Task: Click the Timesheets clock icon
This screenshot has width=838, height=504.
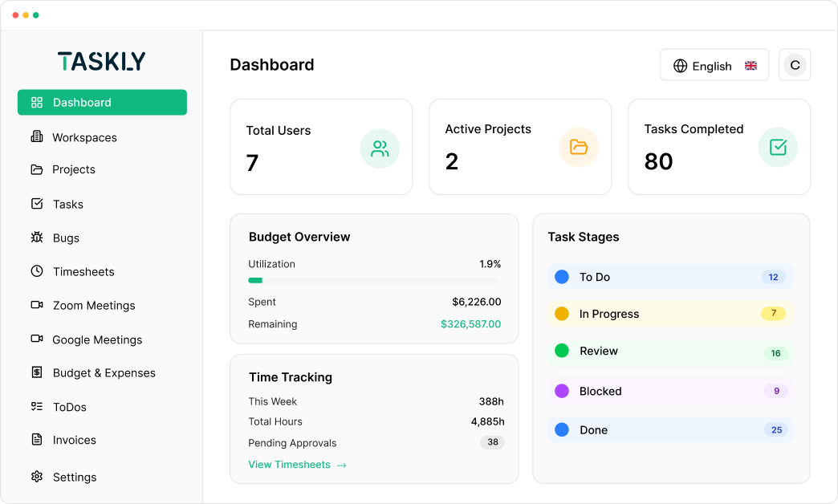Action: pos(36,271)
